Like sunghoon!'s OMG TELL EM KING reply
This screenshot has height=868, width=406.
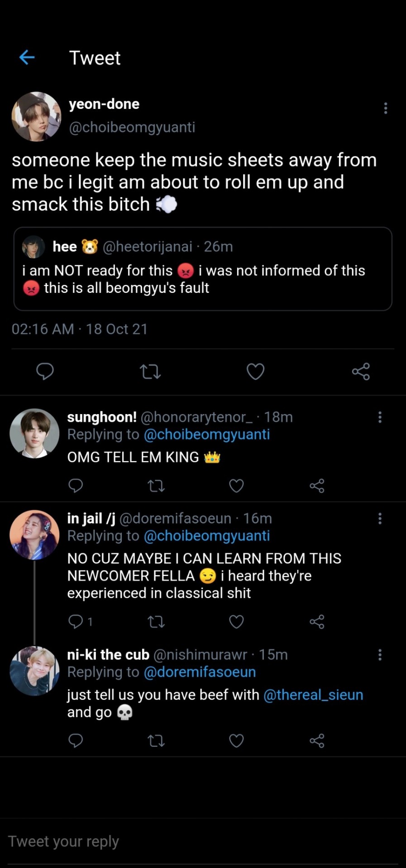(x=236, y=486)
